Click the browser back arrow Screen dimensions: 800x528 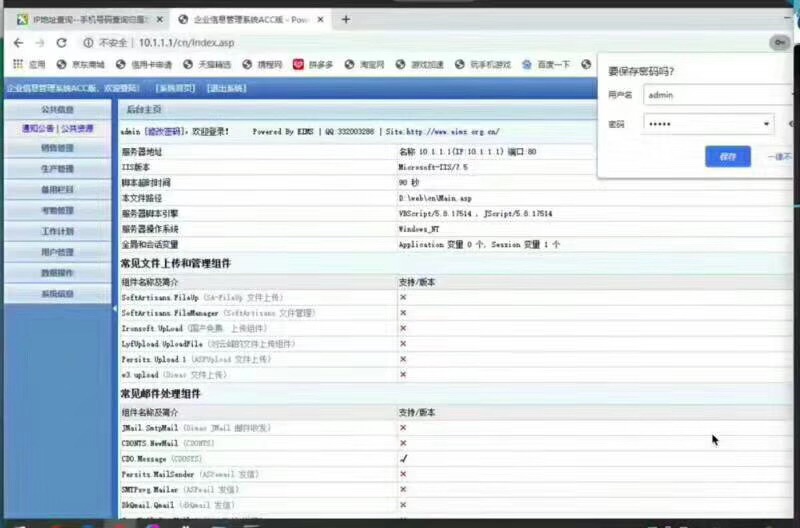tap(18, 43)
